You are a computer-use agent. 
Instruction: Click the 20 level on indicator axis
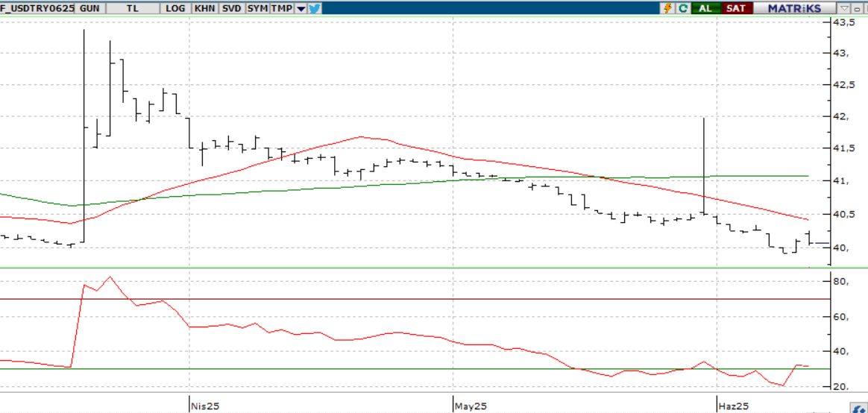(840, 386)
